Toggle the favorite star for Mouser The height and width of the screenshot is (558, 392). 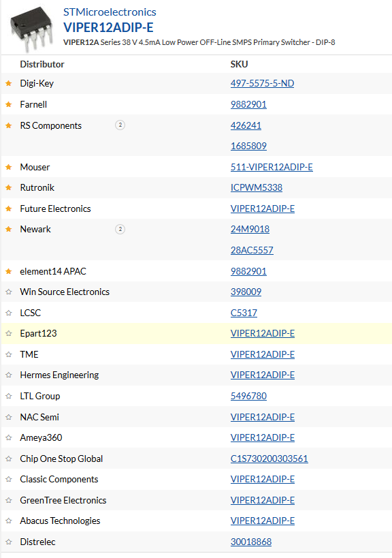(x=9, y=167)
